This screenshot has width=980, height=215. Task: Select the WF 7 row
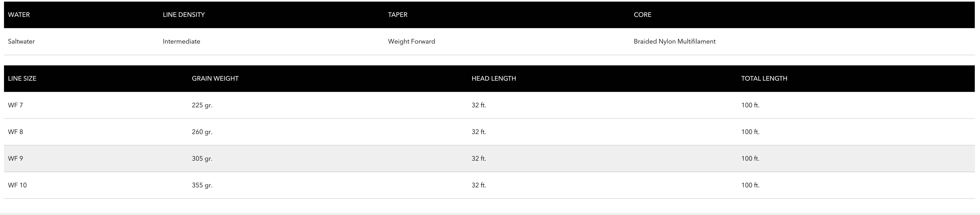489,105
